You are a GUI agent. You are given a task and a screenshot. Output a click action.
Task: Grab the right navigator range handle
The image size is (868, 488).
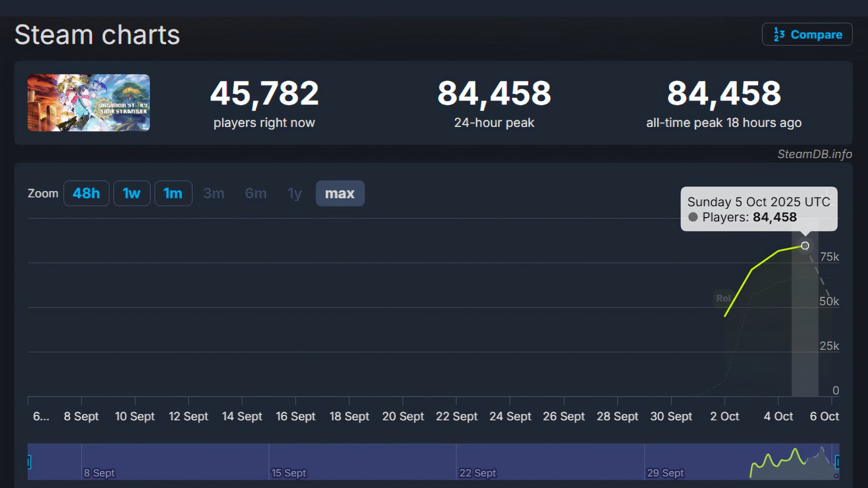click(837, 462)
